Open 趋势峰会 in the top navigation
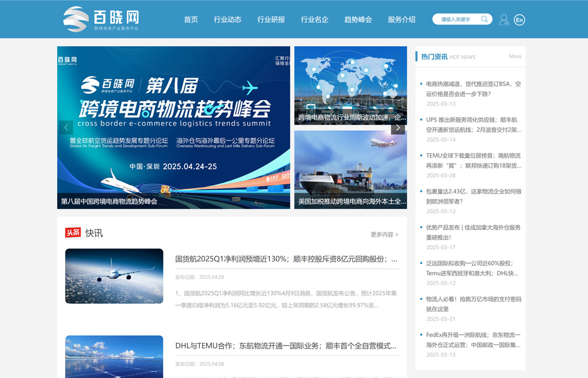The image size is (588, 378). (x=358, y=19)
